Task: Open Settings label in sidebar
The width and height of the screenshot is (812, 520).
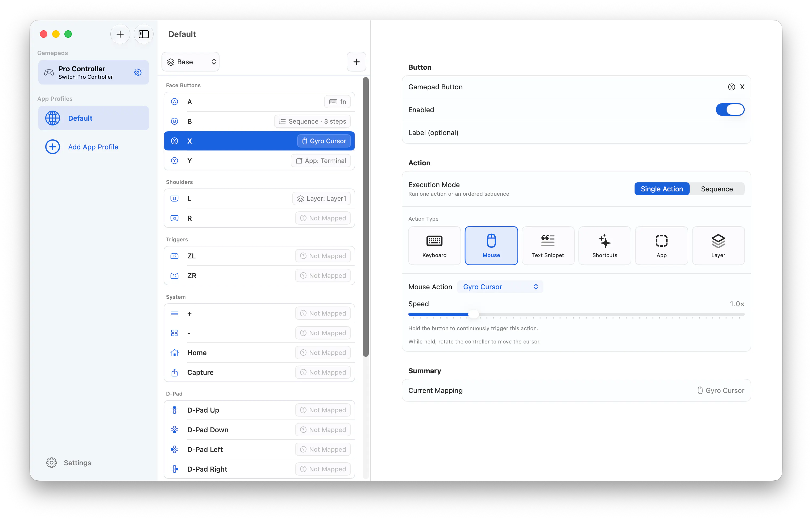Action: click(x=77, y=462)
